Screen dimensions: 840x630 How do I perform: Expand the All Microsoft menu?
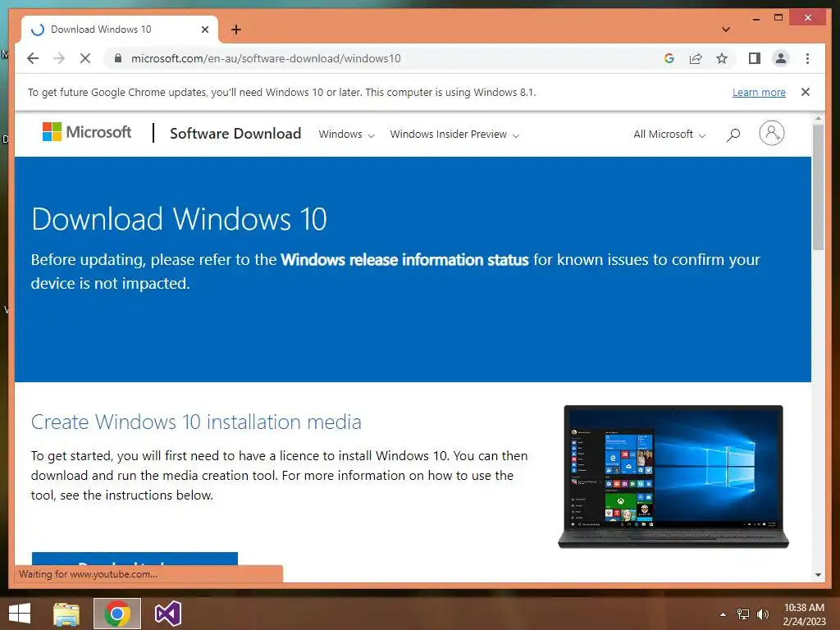tap(669, 134)
